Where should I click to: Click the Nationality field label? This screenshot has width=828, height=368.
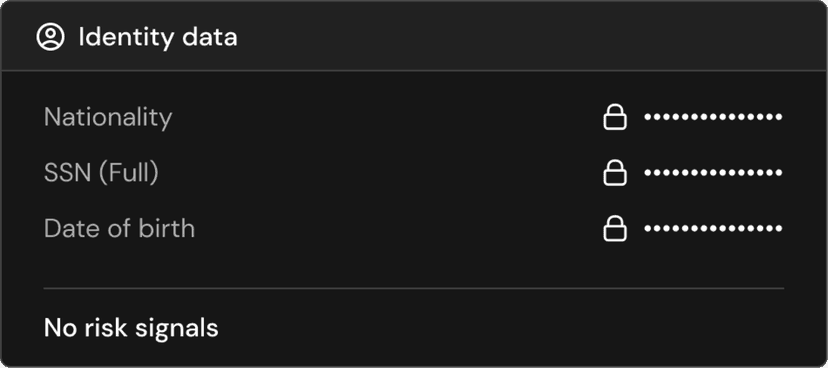click(108, 117)
